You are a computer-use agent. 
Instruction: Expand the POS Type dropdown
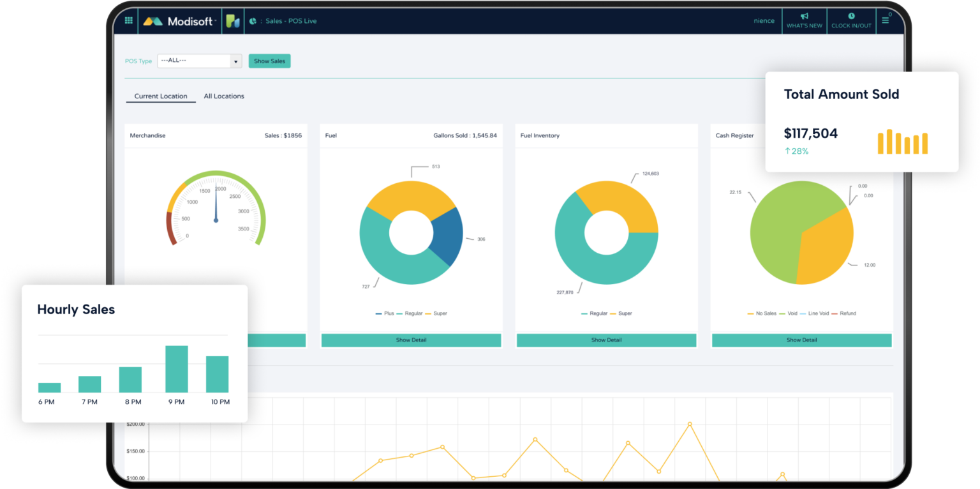(x=236, y=61)
